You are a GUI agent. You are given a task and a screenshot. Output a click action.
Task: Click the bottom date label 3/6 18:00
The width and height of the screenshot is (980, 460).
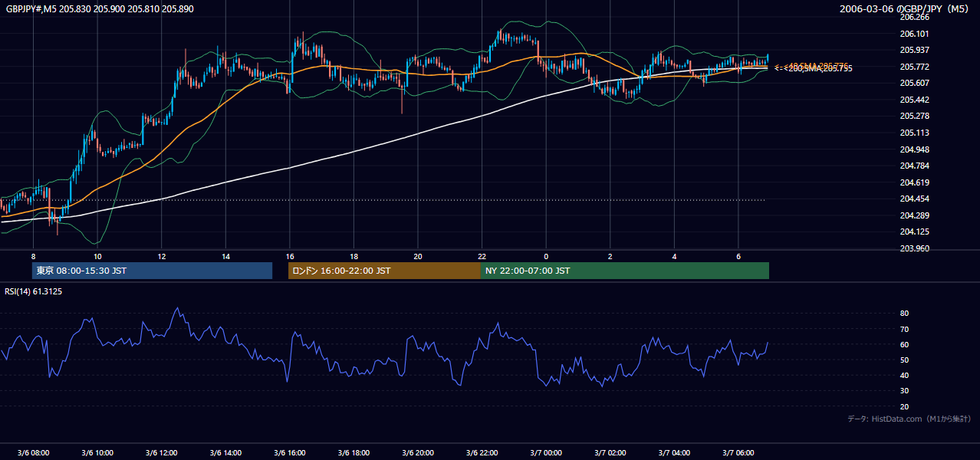coord(354,452)
